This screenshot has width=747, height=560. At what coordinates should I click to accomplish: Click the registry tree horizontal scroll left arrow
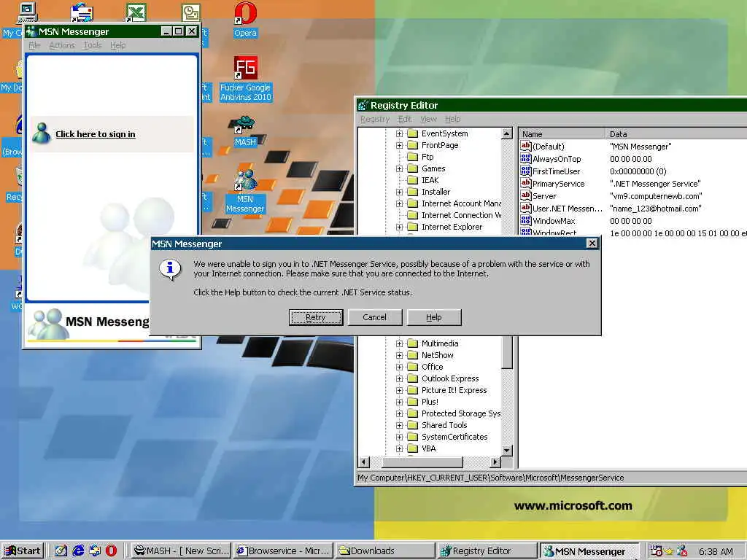[x=364, y=462]
